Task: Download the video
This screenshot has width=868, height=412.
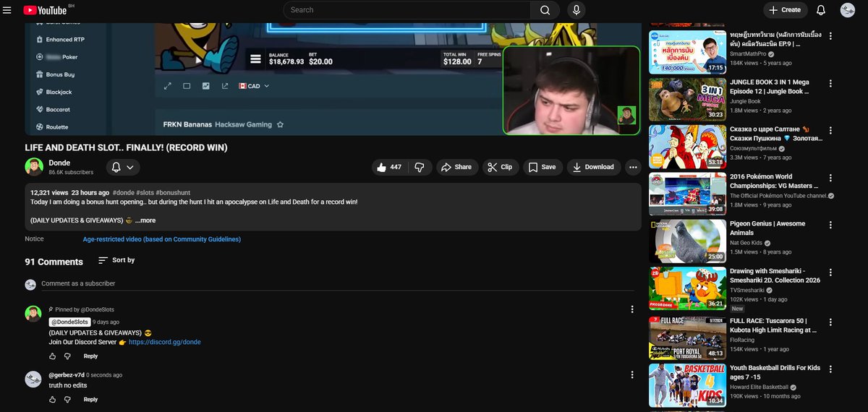Action: tap(593, 167)
